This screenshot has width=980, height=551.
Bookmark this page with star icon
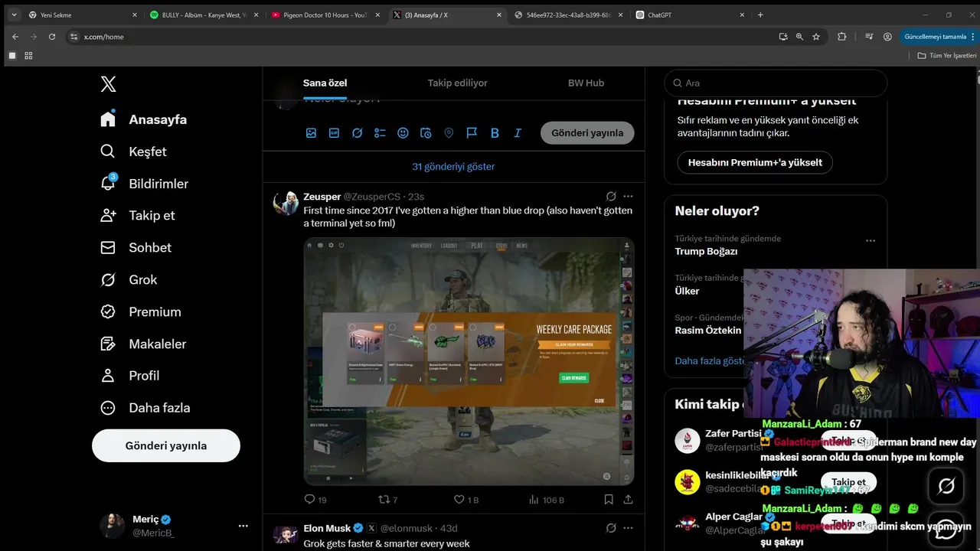(x=816, y=37)
